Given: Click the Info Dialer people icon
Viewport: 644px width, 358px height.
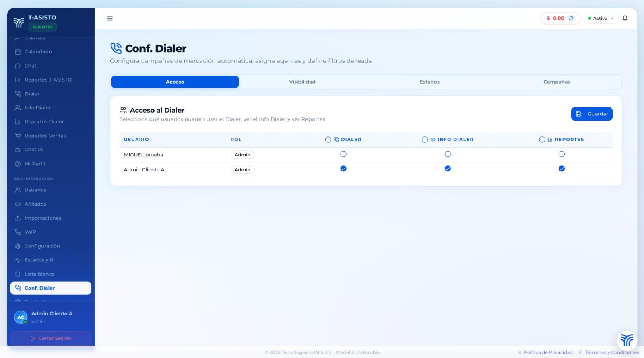Looking at the screenshot, I should coord(18,108).
